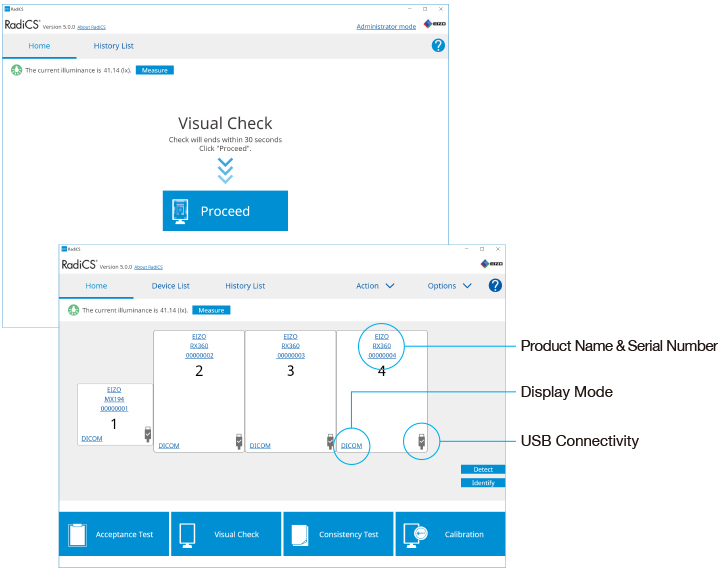The height and width of the screenshot is (573, 720).
Task: Click the help icon in the back window
Action: [x=438, y=46]
